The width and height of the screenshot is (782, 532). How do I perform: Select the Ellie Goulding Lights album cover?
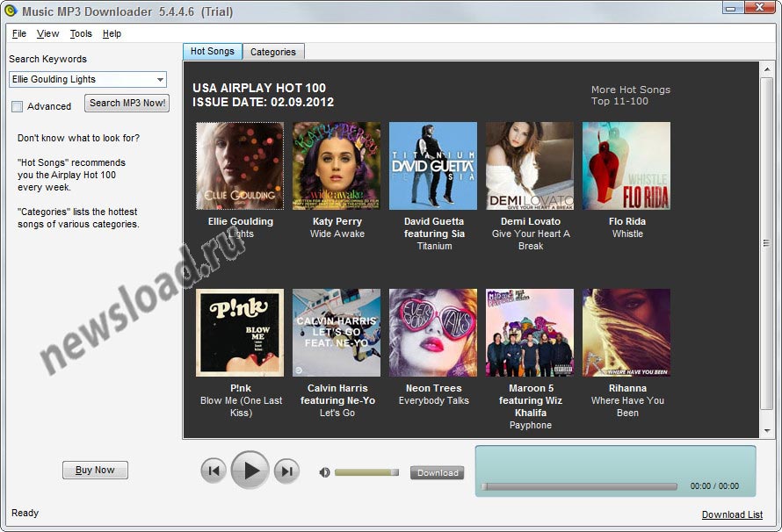click(240, 166)
